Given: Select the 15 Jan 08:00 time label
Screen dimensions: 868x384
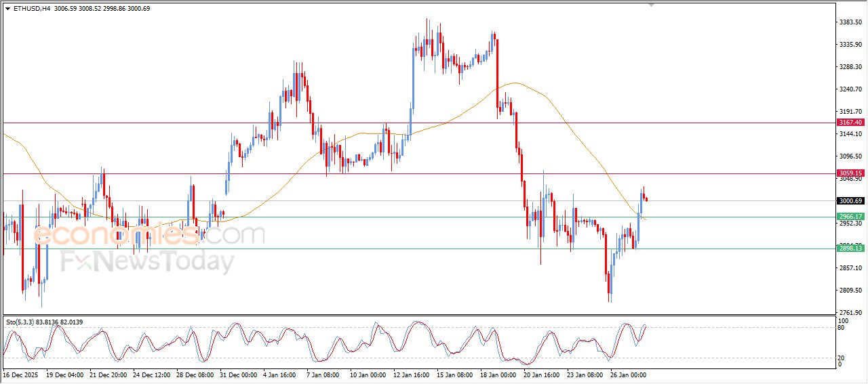Looking at the screenshot, I should pyautogui.click(x=455, y=375).
